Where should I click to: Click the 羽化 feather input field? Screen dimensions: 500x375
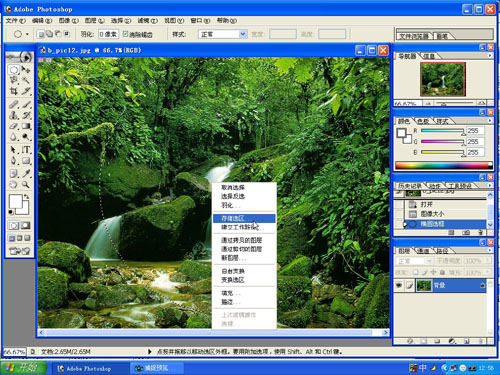pos(108,34)
